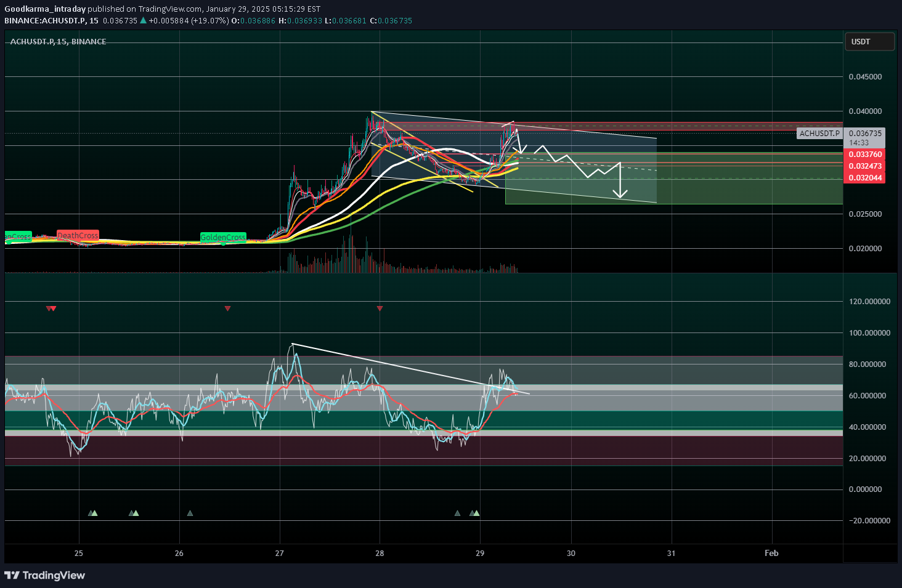
Task: Click the green up-triangle markers just before date 29
Action: (x=474, y=513)
